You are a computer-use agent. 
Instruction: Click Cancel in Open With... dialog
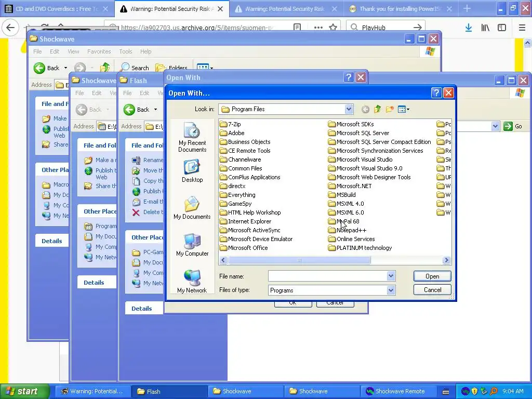(432, 290)
